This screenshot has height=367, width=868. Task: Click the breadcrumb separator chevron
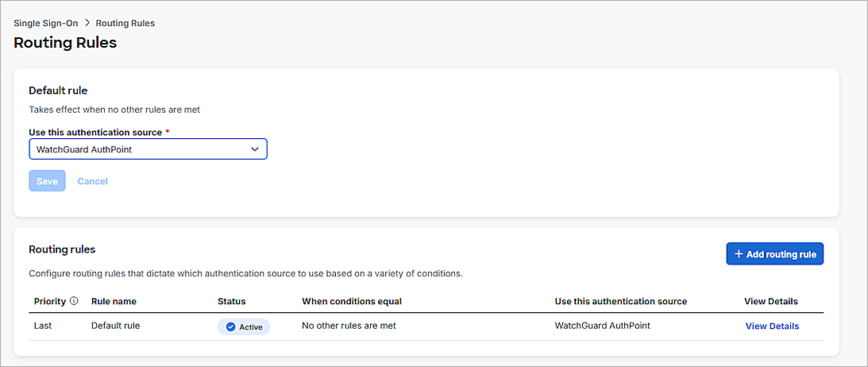tap(87, 23)
